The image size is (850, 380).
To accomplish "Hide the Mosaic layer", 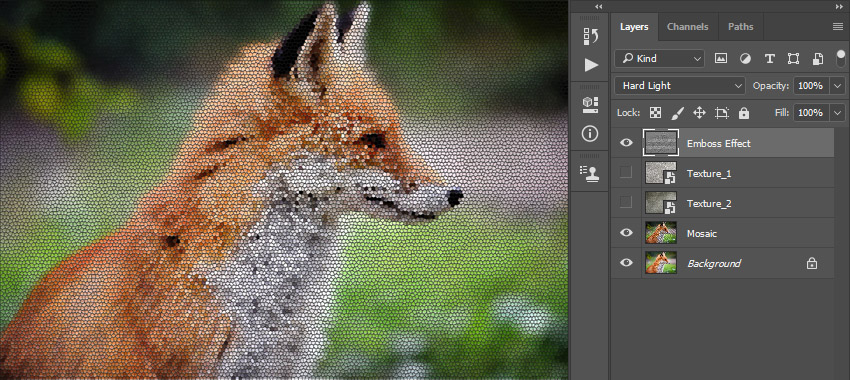I will 626,233.
